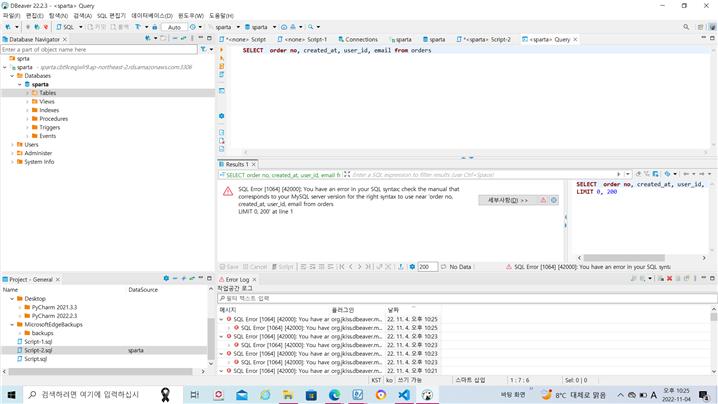This screenshot has height=404, width=718.
Task: Click the red delete log icon in Error Log toolbar
Action: [669, 278]
